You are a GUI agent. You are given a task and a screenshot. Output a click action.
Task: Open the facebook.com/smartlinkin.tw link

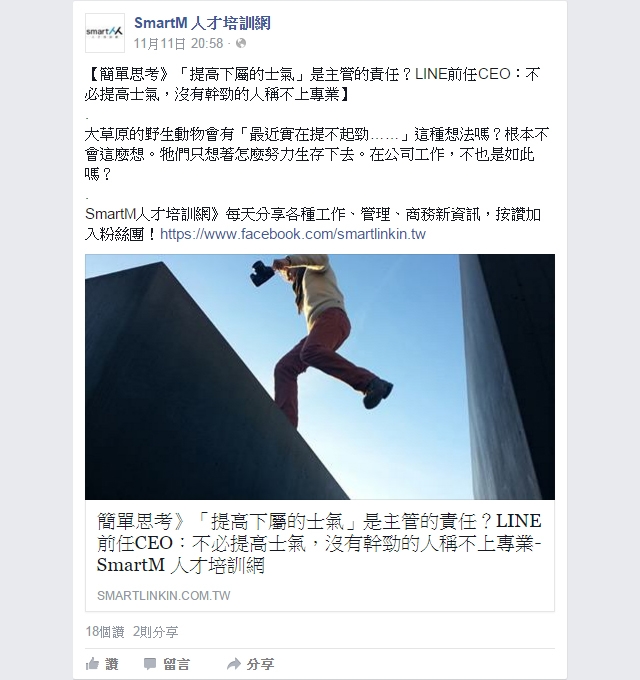pos(293,234)
